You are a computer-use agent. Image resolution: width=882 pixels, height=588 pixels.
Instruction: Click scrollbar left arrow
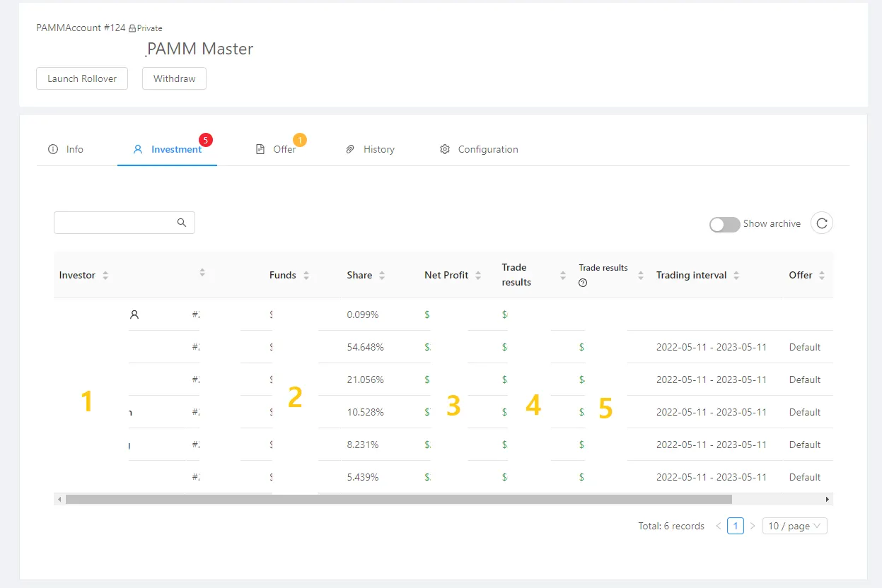59,500
